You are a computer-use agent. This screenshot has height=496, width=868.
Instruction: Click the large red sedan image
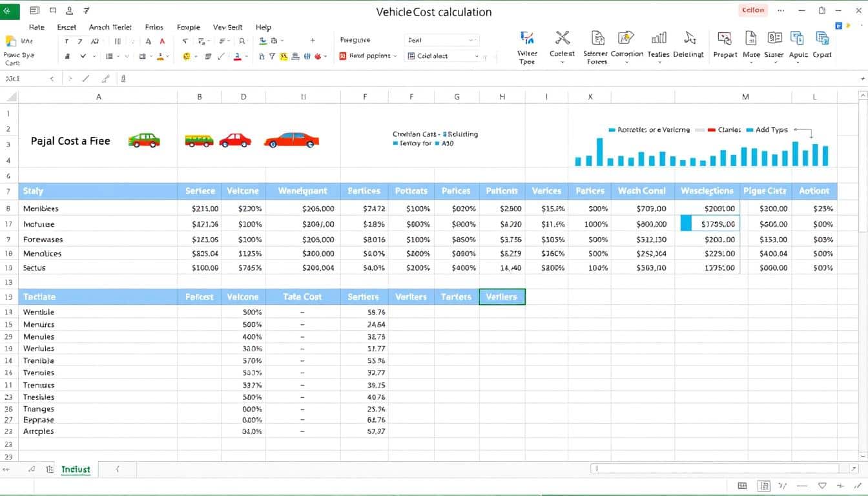click(291, 139)
